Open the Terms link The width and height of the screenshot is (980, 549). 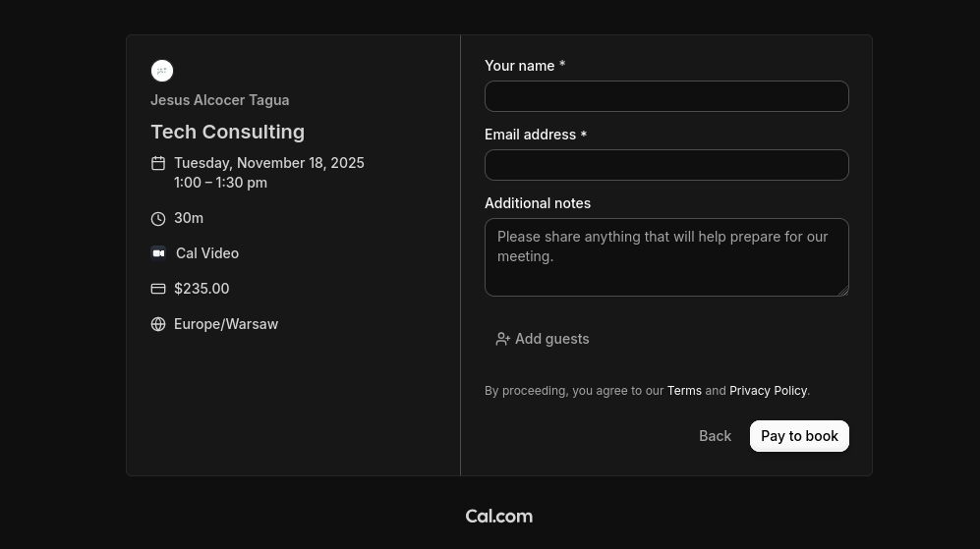684,391
